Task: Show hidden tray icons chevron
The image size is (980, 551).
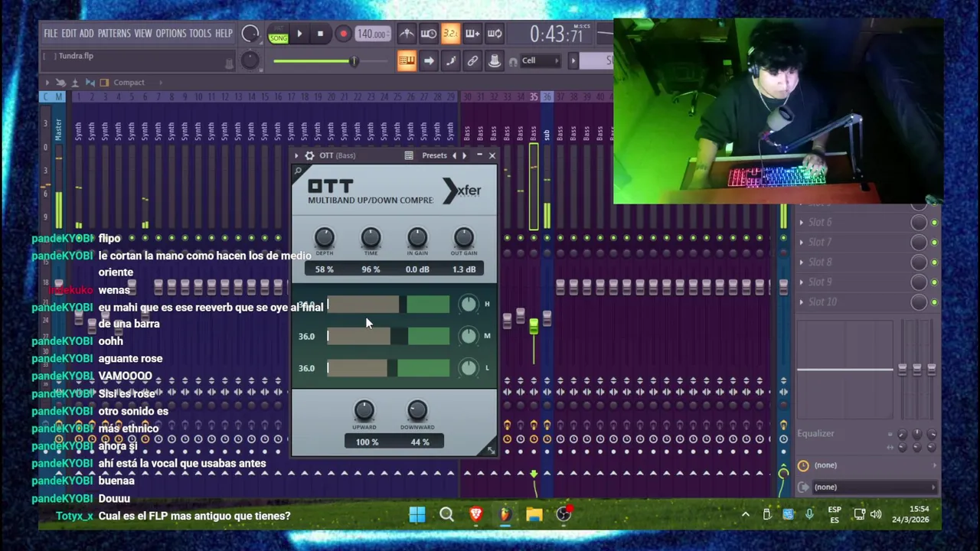Action: coord(745,515)
